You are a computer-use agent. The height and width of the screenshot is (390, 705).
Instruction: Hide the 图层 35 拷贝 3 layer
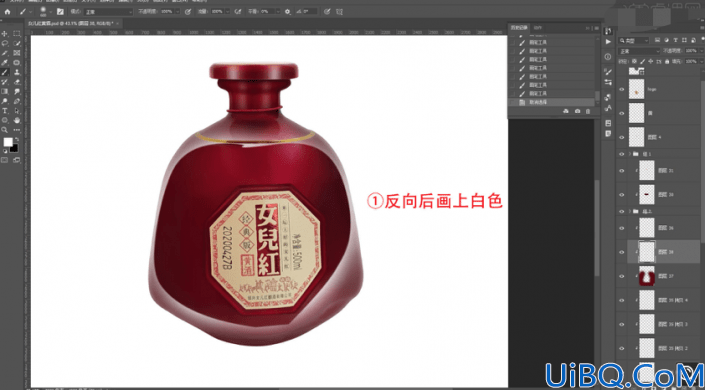622,324
